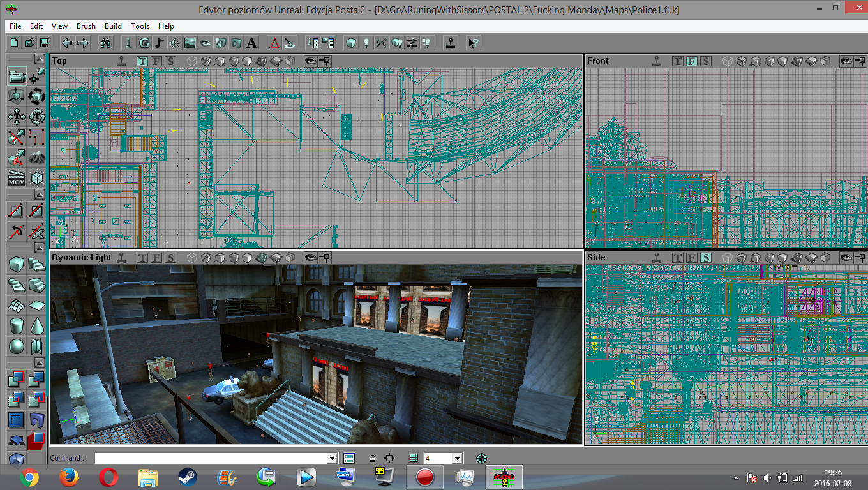Enable Front mode (F) in Front viewport
Viewport: 868px width, 490px height.
click(x=691, y=61)
